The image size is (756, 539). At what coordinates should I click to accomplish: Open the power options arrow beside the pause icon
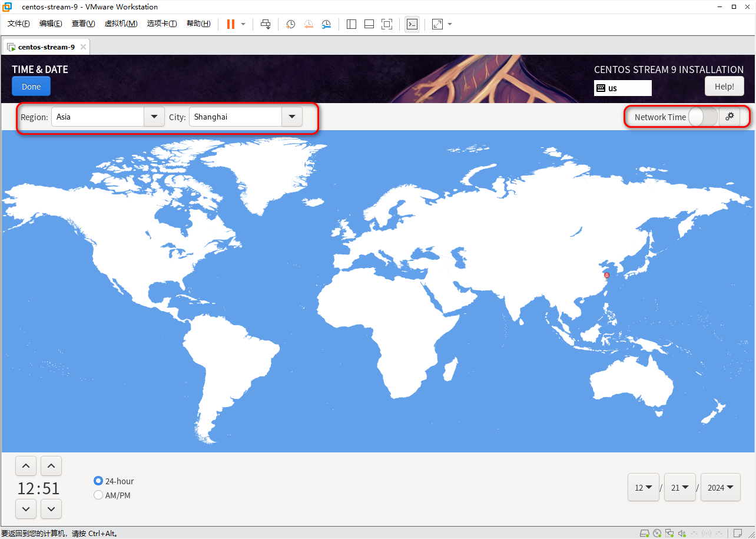[243, 24]
